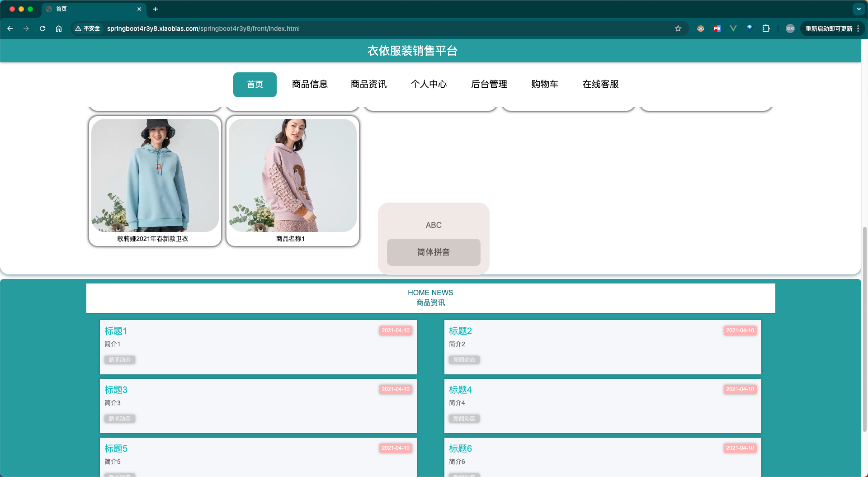Click the 不安全 site security indicator
Image resolution: width=868 pixels, height=477 pixels.
[x=88, y=28]
